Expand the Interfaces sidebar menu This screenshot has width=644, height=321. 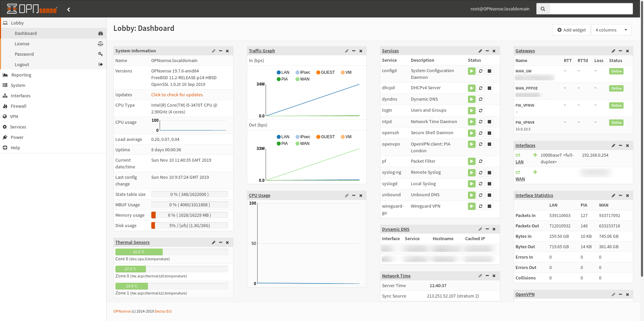click(x=53, y=96)
